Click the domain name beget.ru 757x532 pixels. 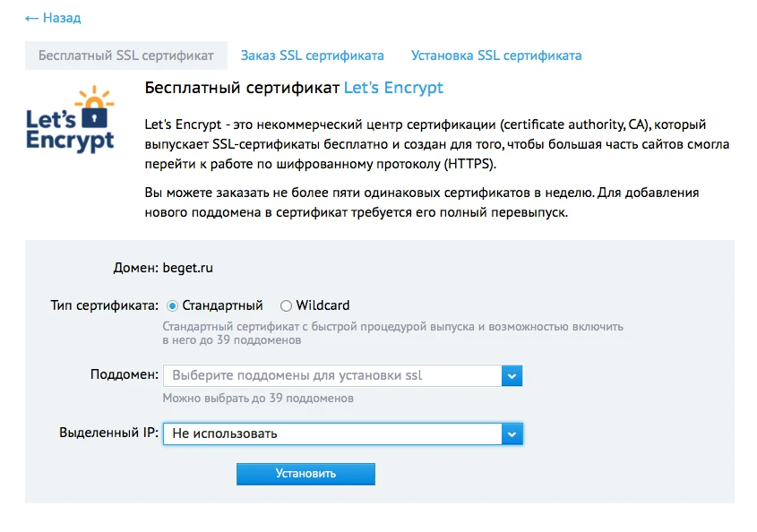point(185,266)
